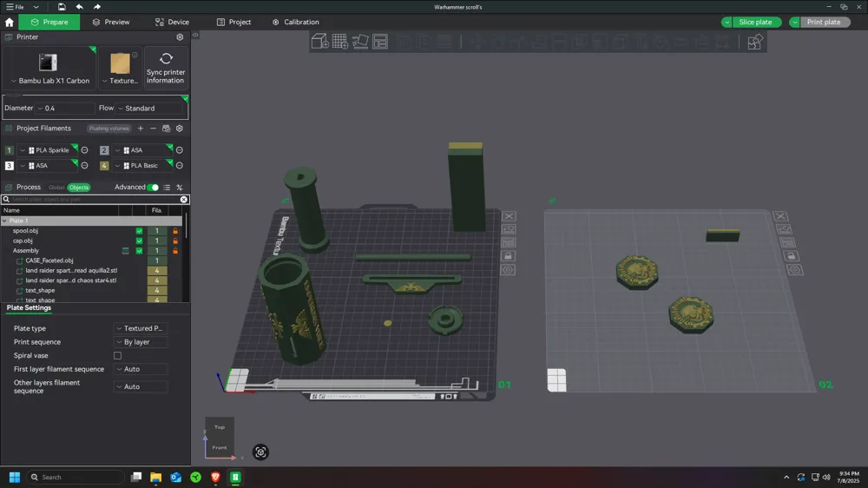Run Auto orient from the top toolbar
Screen dimensions: 868x488
coord(360,42)
